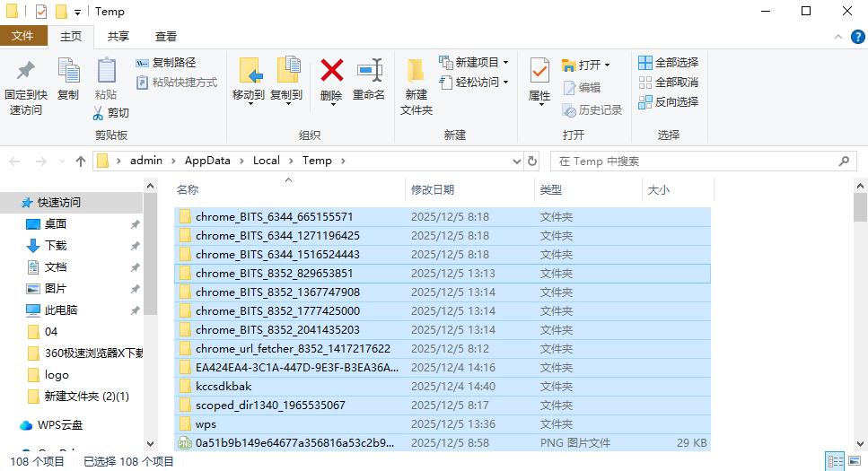Select Quick access (快速访问) in sidebar
Image resolution: width=868 pixels, height=471 pixels.
tap(72, 203)
